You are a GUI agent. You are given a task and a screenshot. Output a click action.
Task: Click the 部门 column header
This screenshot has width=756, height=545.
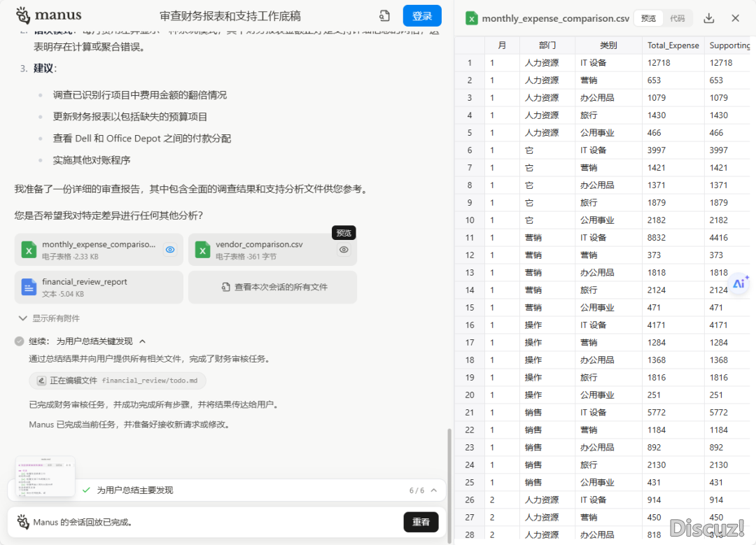547,45
